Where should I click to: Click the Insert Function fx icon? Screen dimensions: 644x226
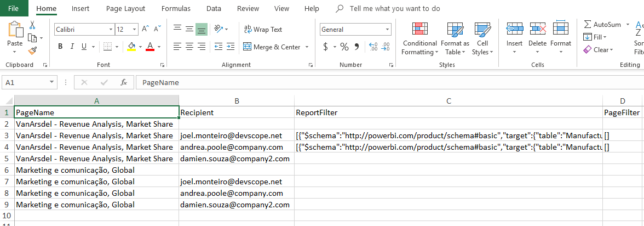[124, 82]
